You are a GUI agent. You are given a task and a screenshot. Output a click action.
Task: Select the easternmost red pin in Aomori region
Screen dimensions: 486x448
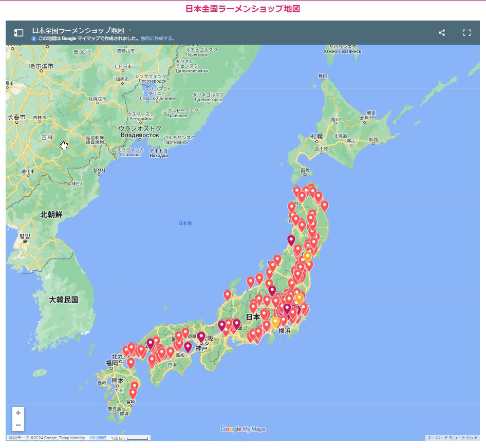click(324, 206)
